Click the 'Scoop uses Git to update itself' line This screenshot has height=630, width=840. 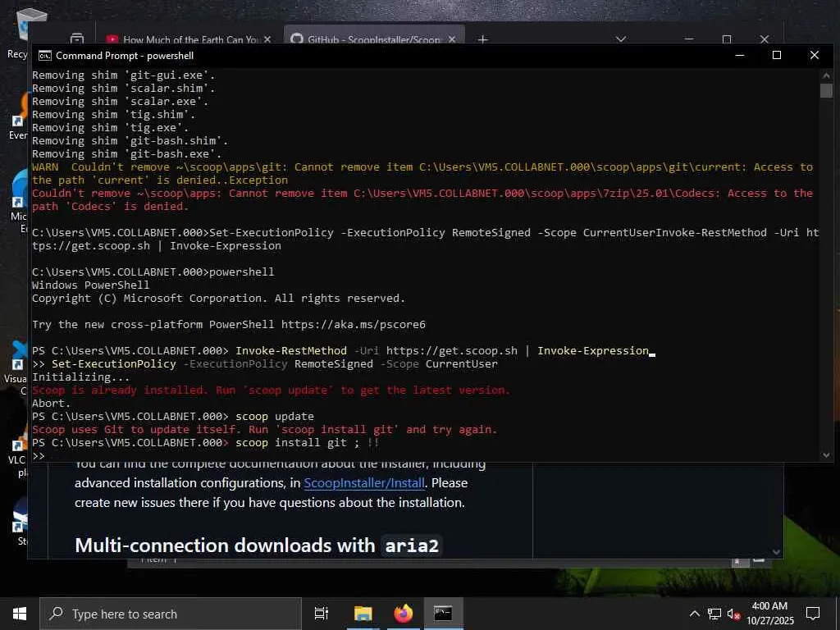[x=265, y=430]
